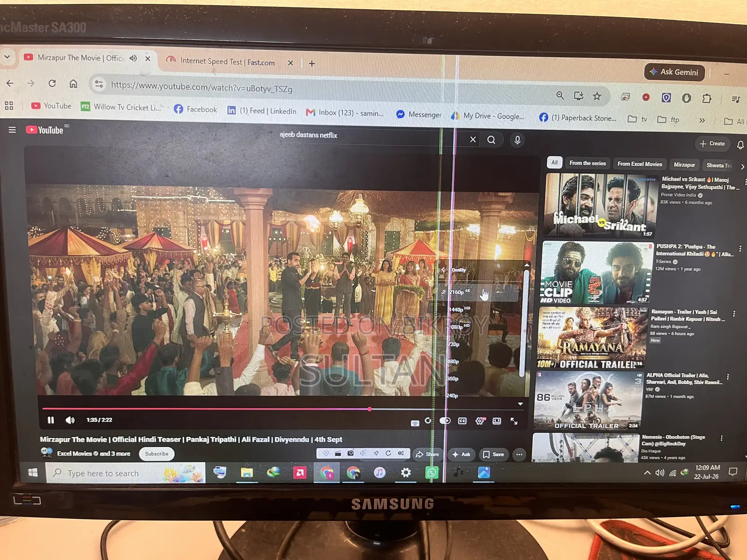Bookmark this page with the star icon

click(597, 96)
